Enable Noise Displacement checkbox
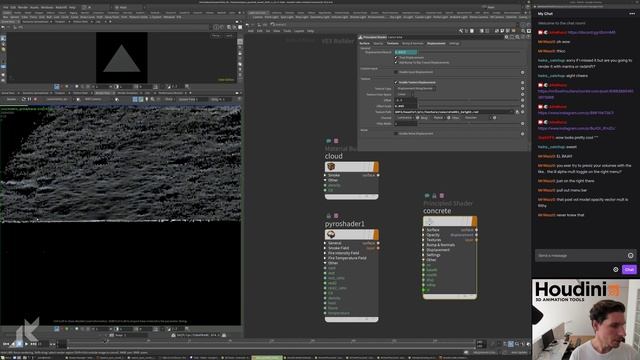 coord(396,133)
